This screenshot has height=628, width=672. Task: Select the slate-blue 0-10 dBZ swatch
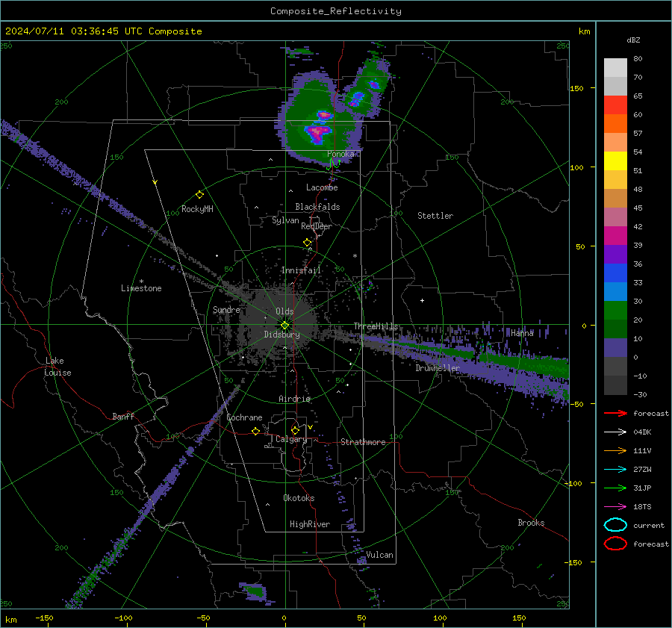(615, 347)
